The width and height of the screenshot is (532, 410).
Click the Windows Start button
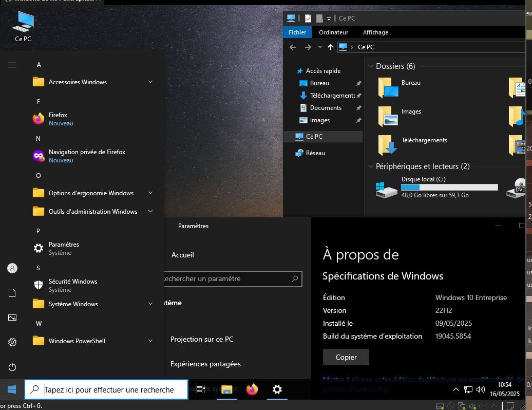(12, 389)
